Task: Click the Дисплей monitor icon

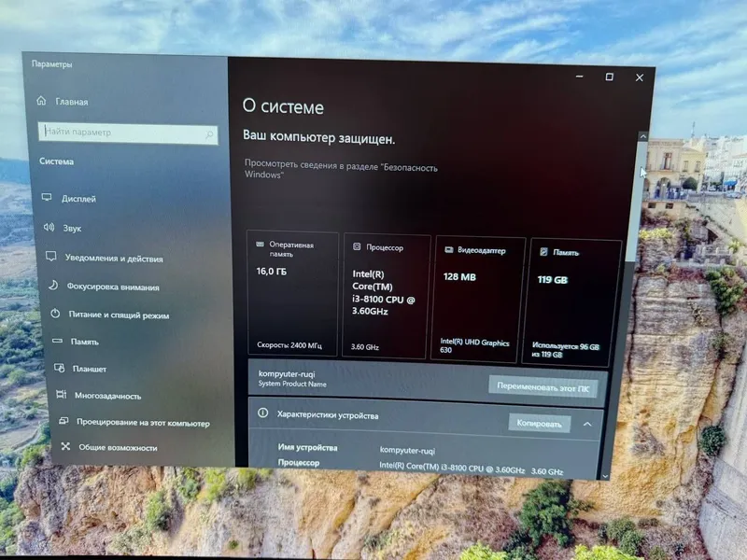Action: (x=47, y=197)
